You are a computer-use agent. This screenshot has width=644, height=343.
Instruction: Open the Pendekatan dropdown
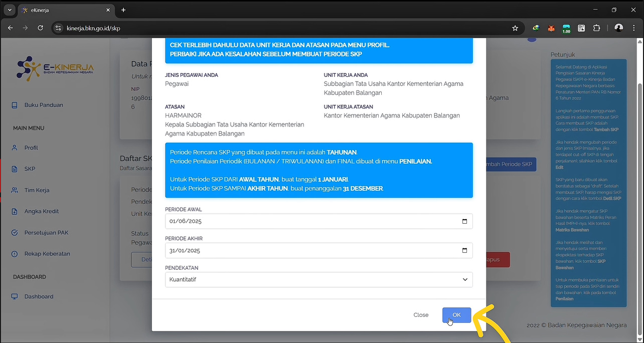pos(318,279)
